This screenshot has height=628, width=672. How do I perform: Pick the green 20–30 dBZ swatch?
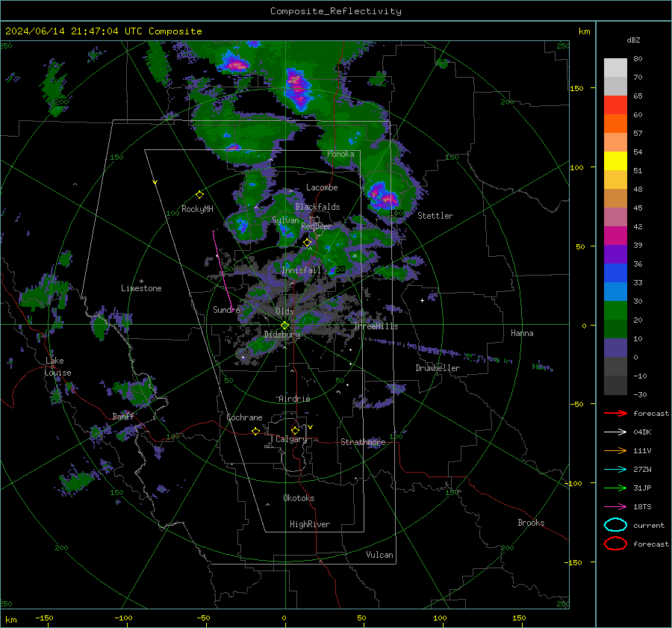pos(615,311)
